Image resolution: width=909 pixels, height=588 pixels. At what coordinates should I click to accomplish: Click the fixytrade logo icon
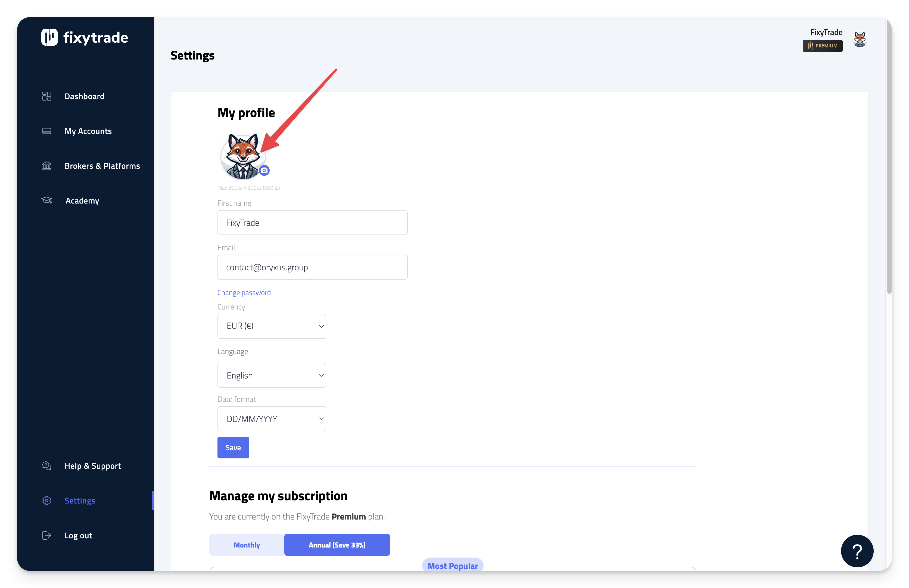pyautogui.click(x=49, y=37)
